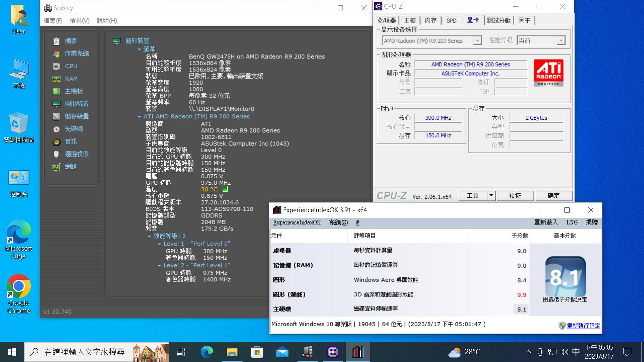The height and width of the screenshot is (362, 644).
Task: Open the 說明(H) menu in Speccy
Action: (x=107, y=21)
